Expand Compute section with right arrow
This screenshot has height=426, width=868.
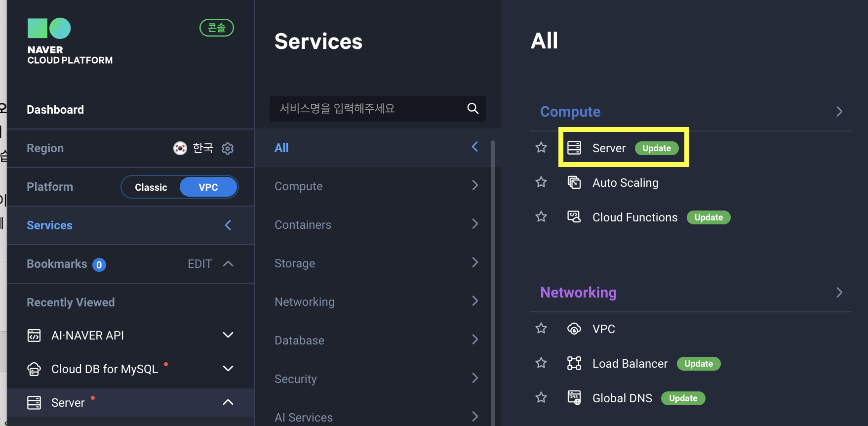839,112
